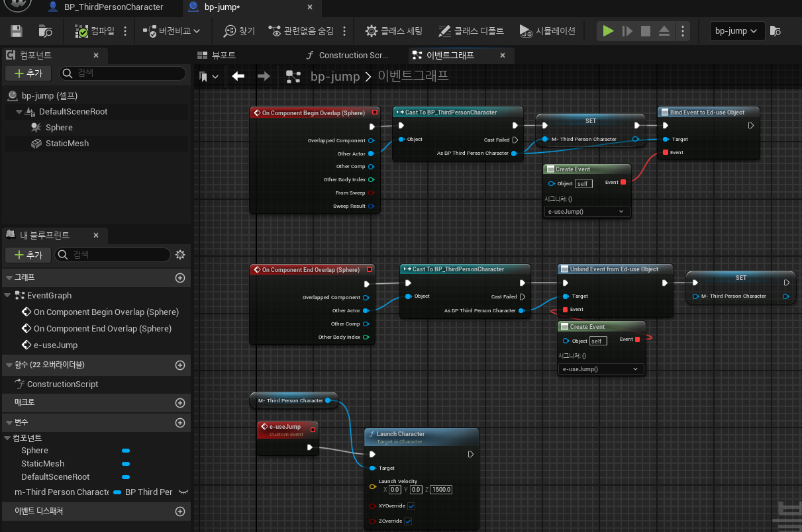The height and width of the screenshot is (532, 802).
Task: Open the lower Create Event e-useJump dropdown
Action: pyautogui.click(x=601, y=369)
